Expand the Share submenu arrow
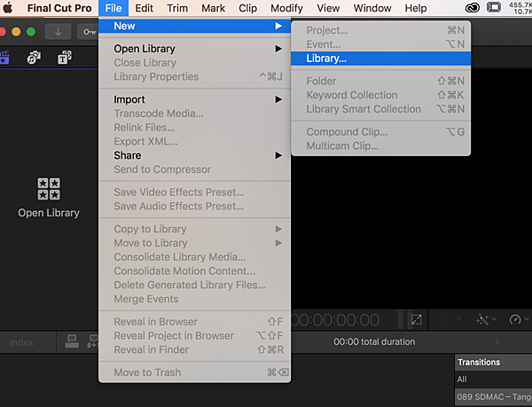This screenshot has height=407, width=532. click(278, 155)
